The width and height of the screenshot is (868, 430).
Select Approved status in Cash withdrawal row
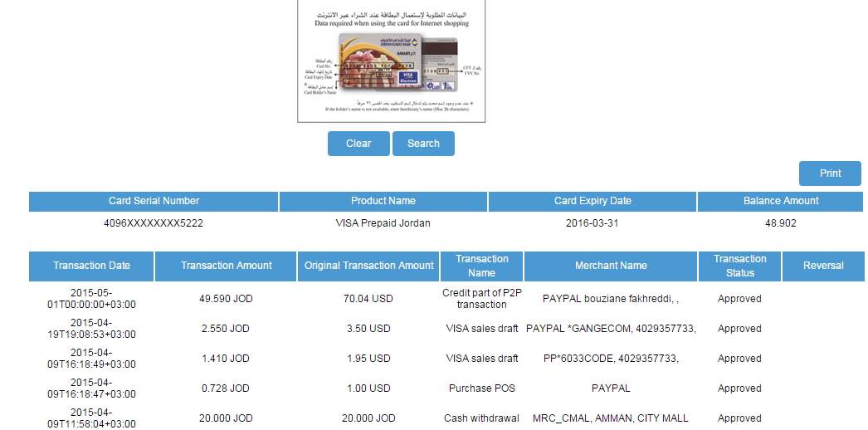coord(739,418)
